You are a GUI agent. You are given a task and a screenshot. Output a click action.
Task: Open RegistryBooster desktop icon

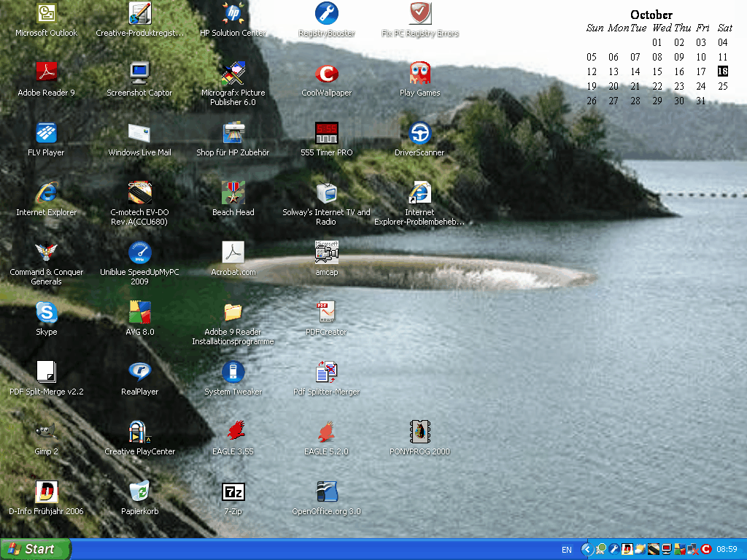(x=326, y=13)
